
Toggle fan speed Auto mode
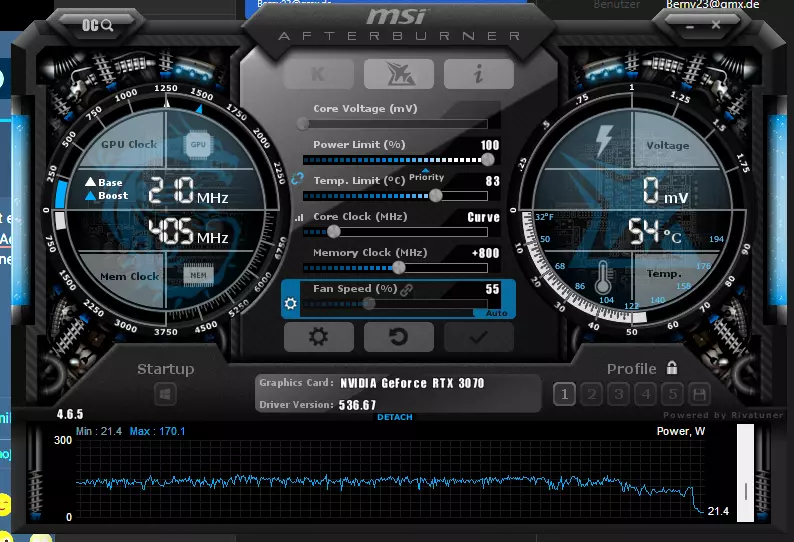495,313
